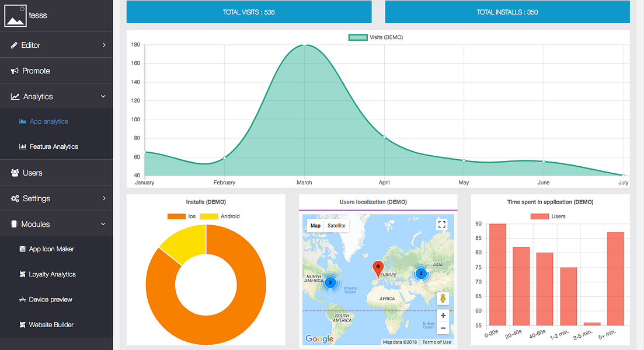Toggle the Visits (DEMO) legend dataset
Screen dimensions: 644x350
tap(376, 37)
